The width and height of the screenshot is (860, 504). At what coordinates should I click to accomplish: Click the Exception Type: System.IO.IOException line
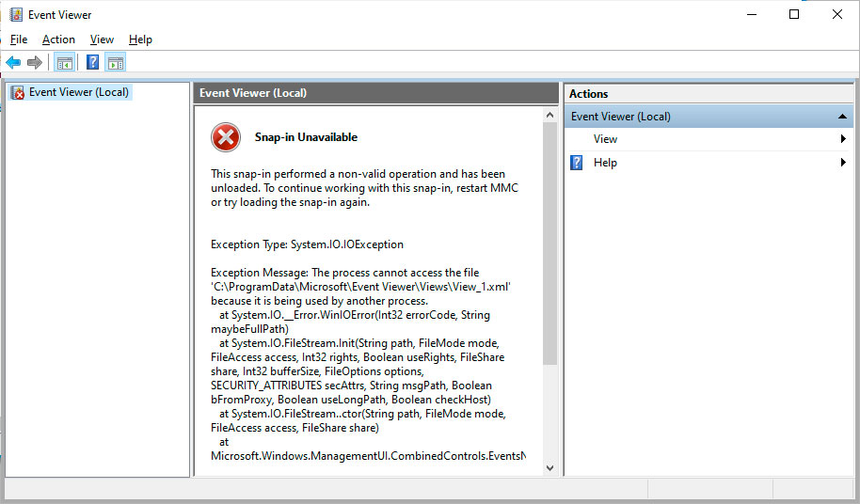(x=307, y=244)
